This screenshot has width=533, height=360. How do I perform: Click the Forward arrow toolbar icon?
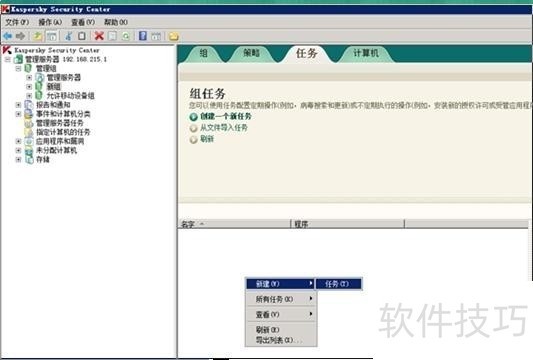[x=21, y=36]
